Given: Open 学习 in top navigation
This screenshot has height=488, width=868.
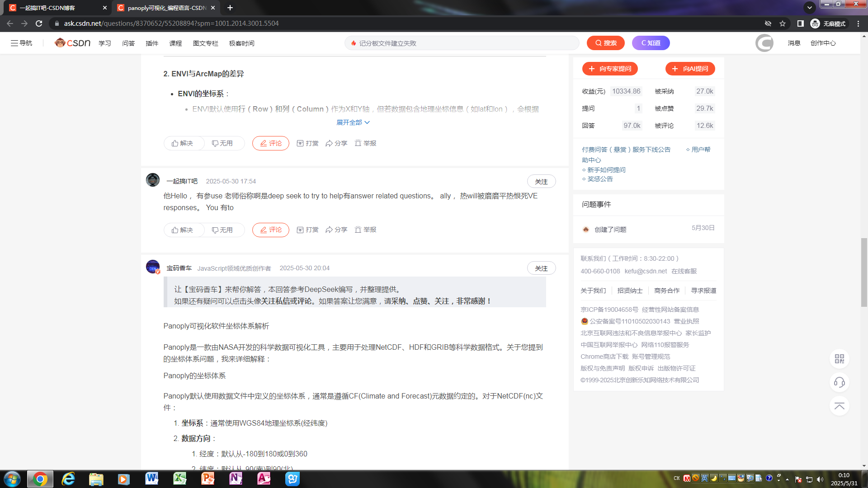Looking at the screenshot, I should point(105,43).
